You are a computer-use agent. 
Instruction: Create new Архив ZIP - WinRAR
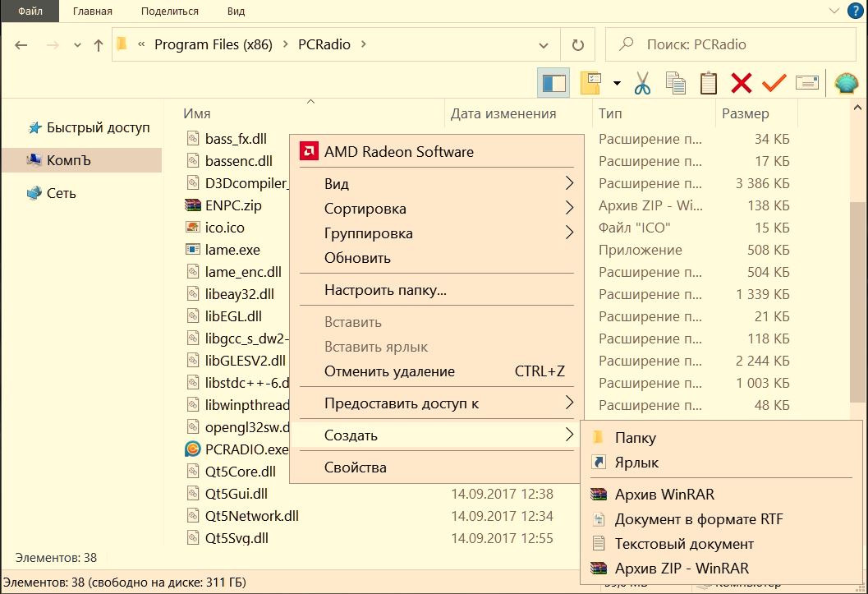pos(721,568)
